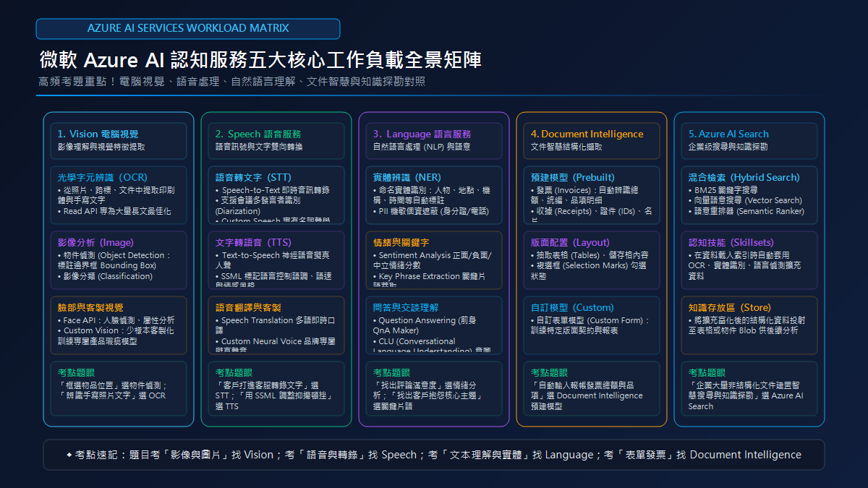
Task: Click 考點題眼 heading in Document Intelligence column
Action: (x=547, y=372)
